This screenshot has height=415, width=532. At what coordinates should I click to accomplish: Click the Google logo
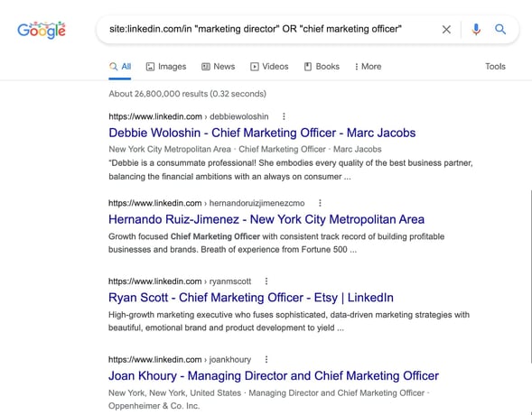pyautogui.click(x=42, y=30)
